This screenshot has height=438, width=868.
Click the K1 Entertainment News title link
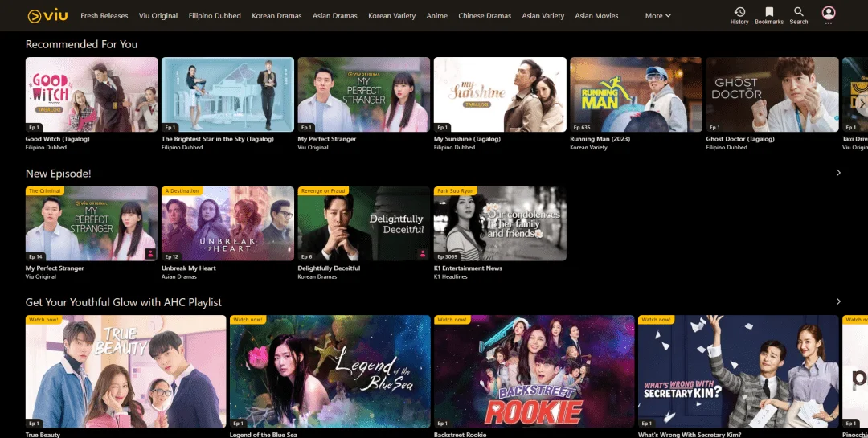click(469, 268)
